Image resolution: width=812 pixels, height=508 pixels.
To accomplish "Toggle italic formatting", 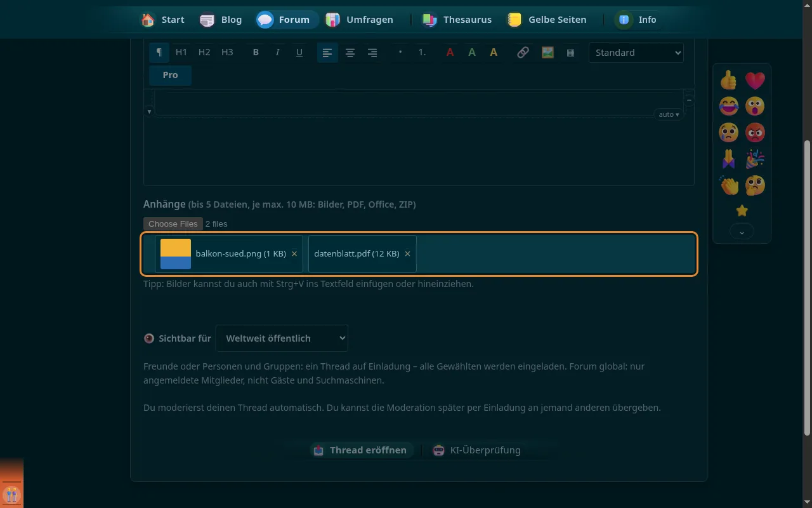I will (x=277, y=53).
